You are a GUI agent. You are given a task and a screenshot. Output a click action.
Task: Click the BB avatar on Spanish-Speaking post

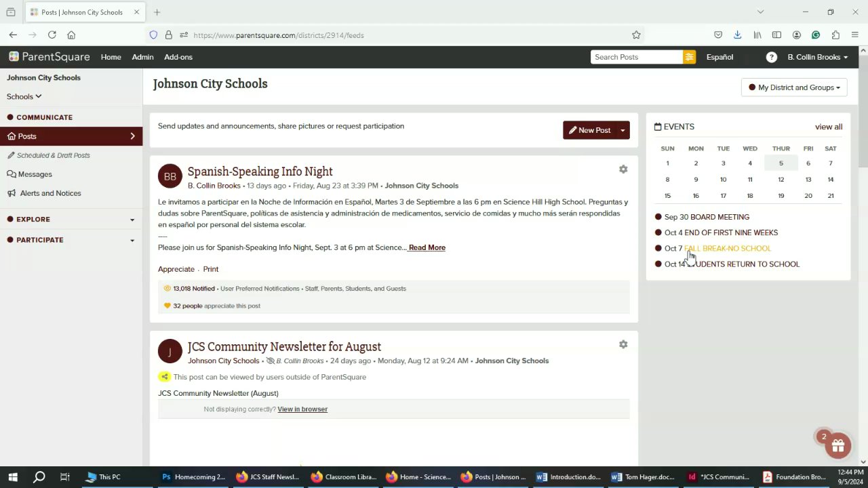[170, 176]
